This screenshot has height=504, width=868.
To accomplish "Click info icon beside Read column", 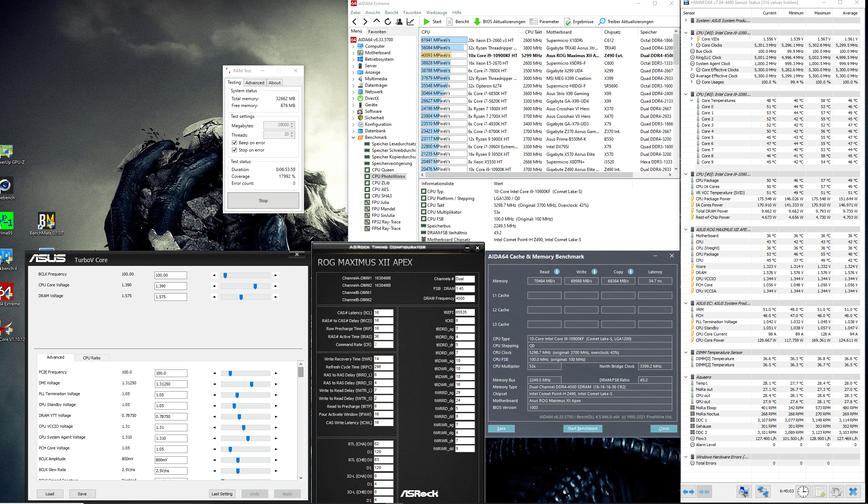I will coord(557,272).
